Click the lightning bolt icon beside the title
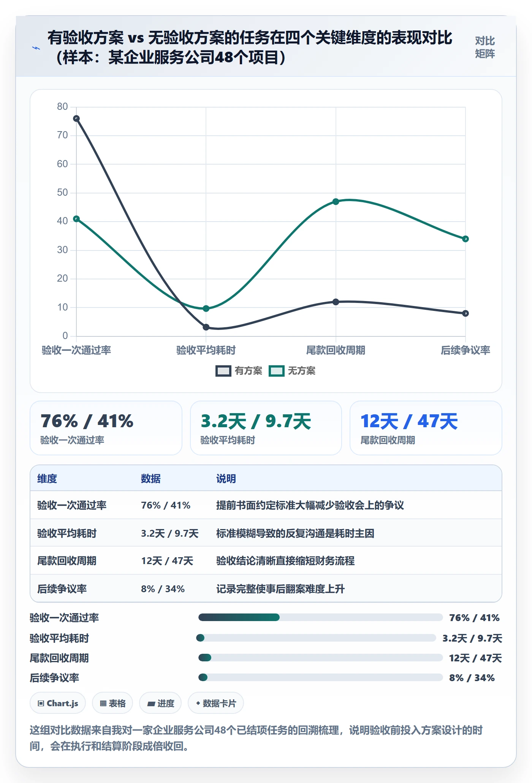This screenshot has width=532, height=783. pos(36,48)
